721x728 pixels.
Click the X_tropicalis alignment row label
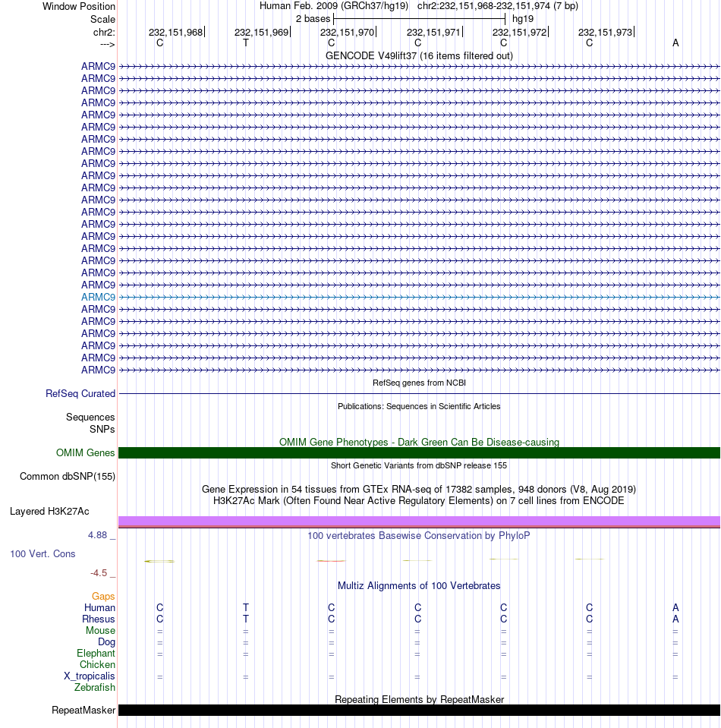89,676
